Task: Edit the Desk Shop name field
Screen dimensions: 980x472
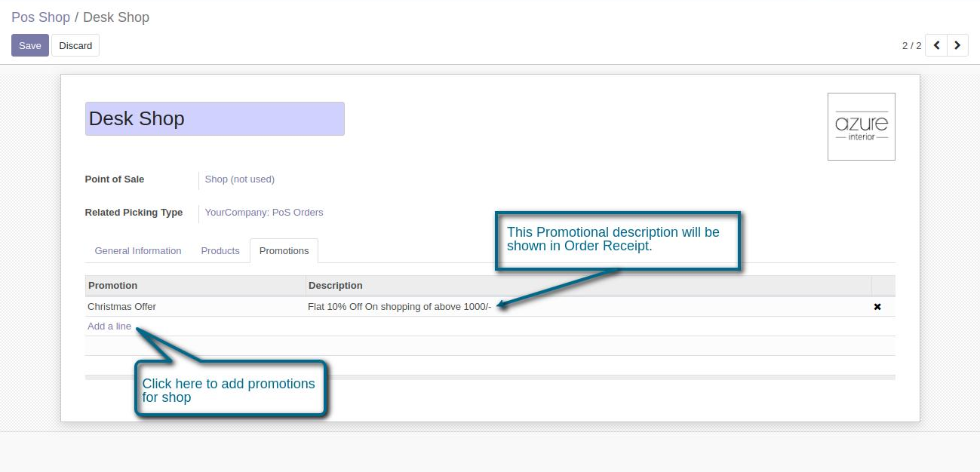Action: pos(214,119)
